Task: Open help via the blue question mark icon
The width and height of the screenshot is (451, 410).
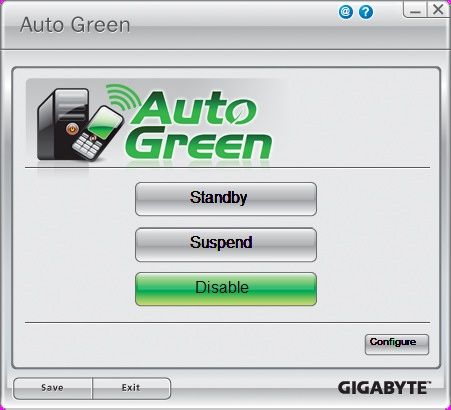Action: pyautogui.click(x=366, y=12)
